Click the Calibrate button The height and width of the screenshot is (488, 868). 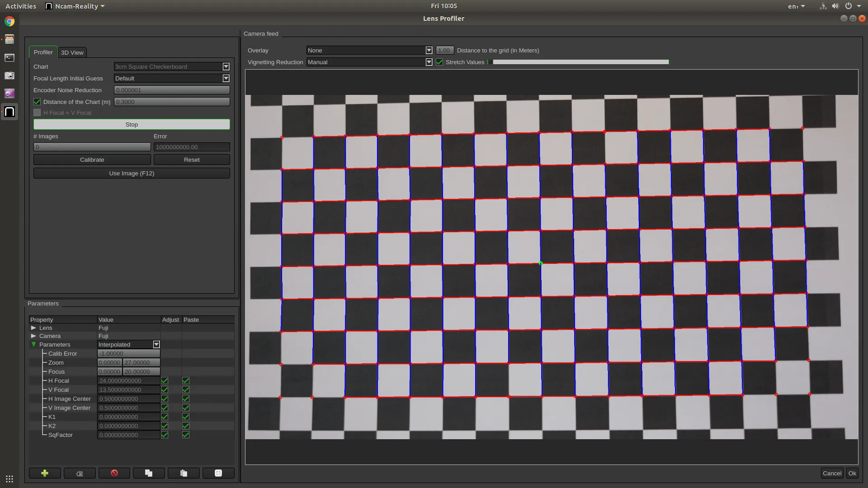pyautogui.click(x=92, y=160)
